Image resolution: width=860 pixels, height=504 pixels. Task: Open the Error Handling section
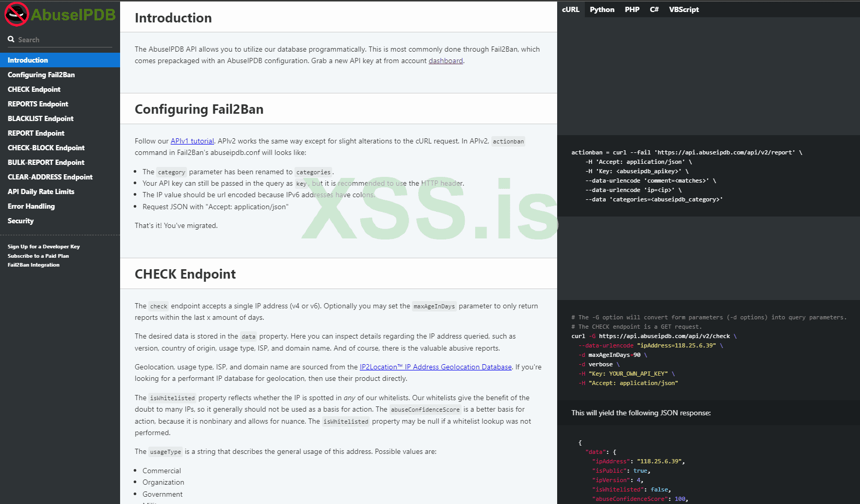(x=31, y=206)
